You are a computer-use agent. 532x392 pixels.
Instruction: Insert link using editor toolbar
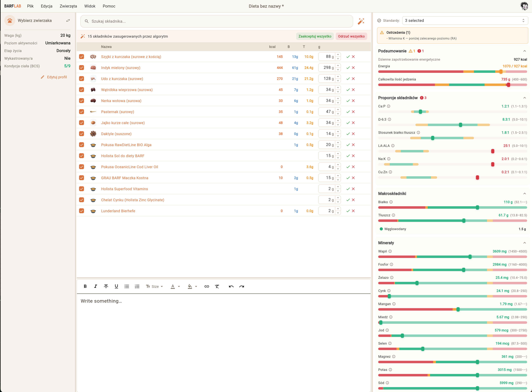[206, 286]
